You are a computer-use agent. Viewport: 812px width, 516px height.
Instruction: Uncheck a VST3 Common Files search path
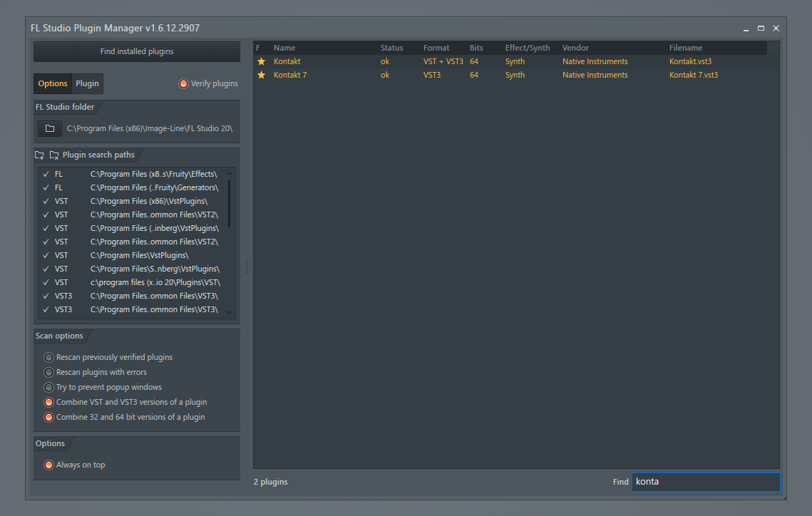(46, 296)
